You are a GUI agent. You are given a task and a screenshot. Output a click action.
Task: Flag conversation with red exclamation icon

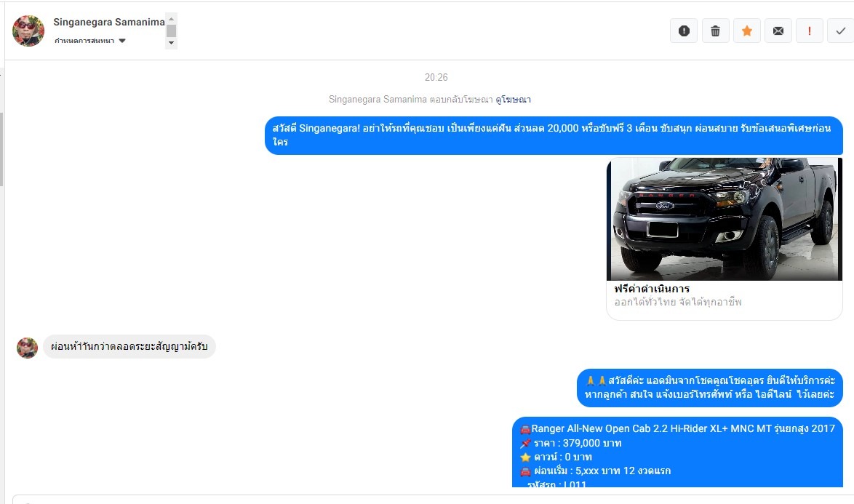coord(810,31)
